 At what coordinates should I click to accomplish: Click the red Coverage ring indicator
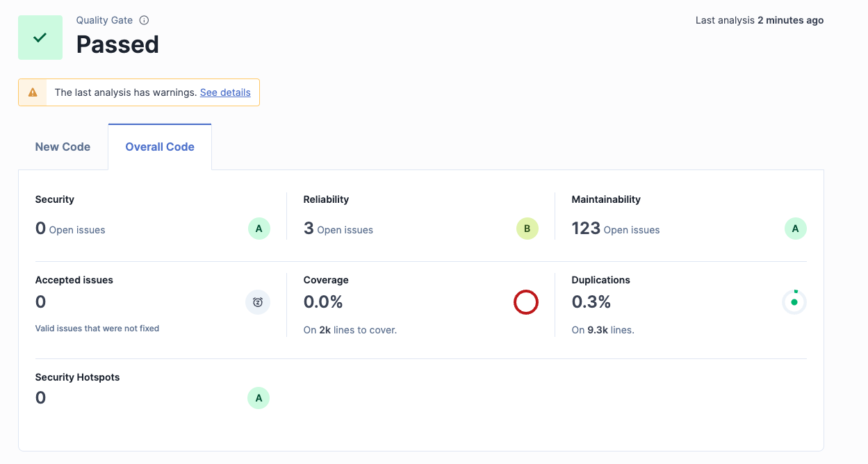click(x=526, y=302)
